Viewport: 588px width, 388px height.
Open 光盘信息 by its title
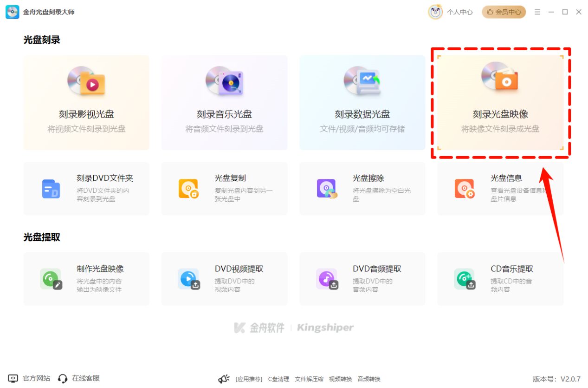(506, 178)
